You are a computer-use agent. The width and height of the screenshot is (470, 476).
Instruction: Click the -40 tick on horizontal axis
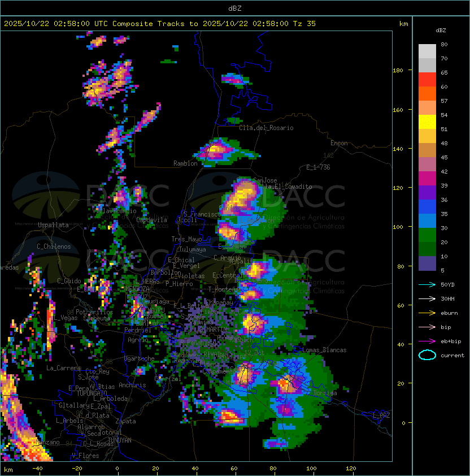(37, 469)
